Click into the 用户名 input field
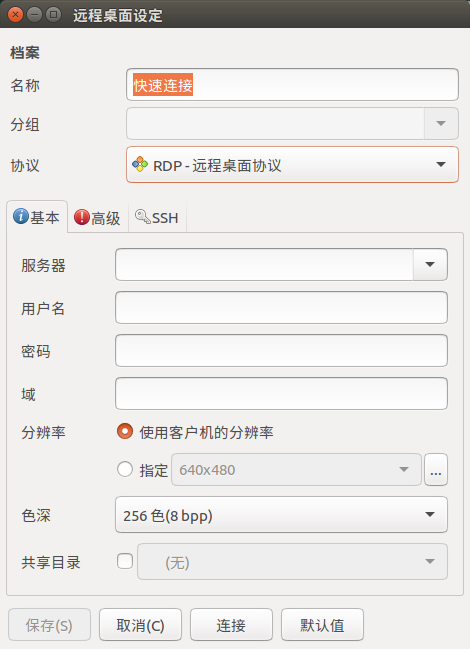The height and width of the screenshot is (649, 470). [281, 308]
